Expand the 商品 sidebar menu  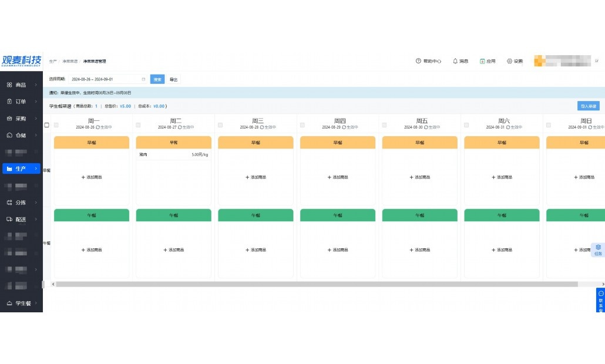[21, 85]
